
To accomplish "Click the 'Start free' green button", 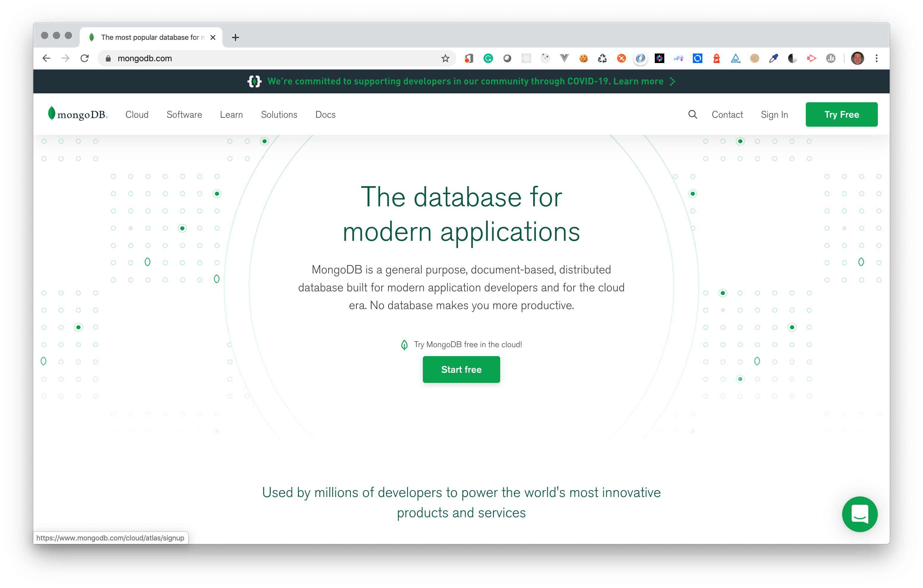I will tap(461, 369).
